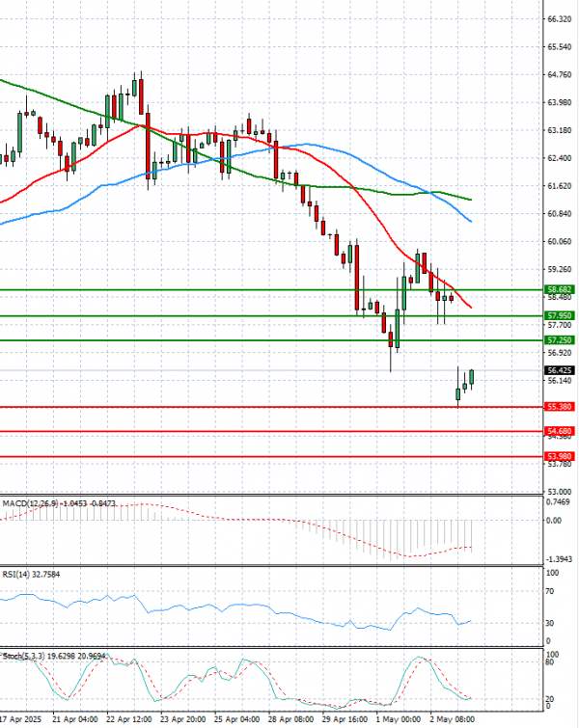The image size is (579, 728).
Task: Select the RSI(14) 32.7584 indicator label
Action: click(31, 575)
